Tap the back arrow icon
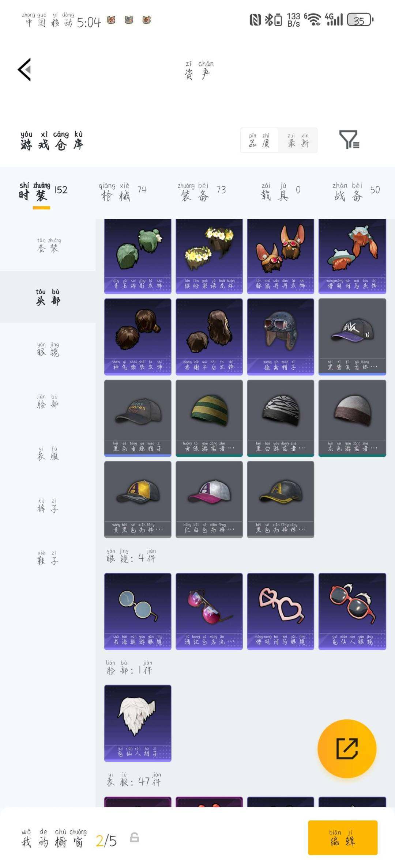The height and width of the screenshot is (868, 395). tap(25, 69)
